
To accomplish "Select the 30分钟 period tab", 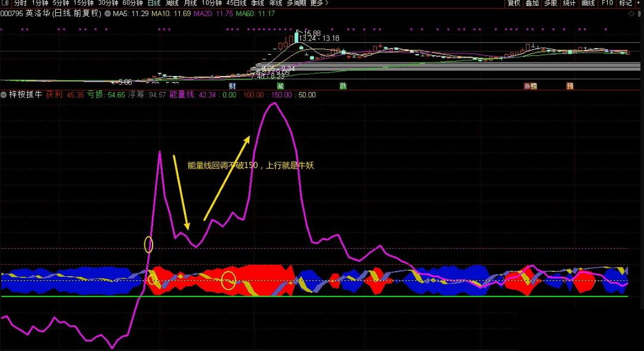I will pyautogui.click(x=108, y=3).
